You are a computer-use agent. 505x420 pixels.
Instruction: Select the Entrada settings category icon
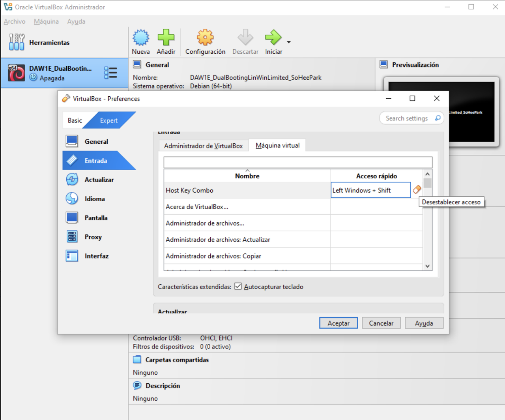pos(72,160)
